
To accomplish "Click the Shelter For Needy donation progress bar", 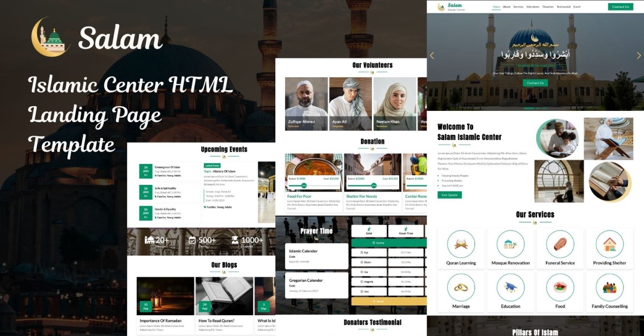I will coord(372,185).
